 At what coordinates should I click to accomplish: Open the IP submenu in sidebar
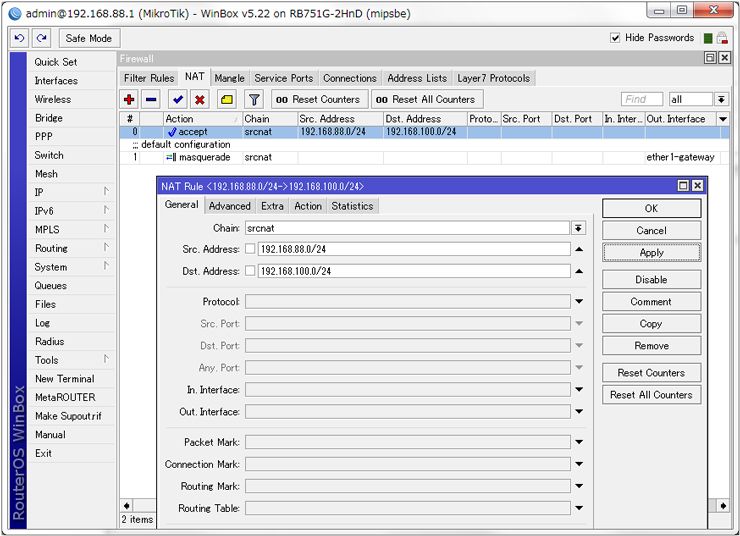(x=72, y=193)
